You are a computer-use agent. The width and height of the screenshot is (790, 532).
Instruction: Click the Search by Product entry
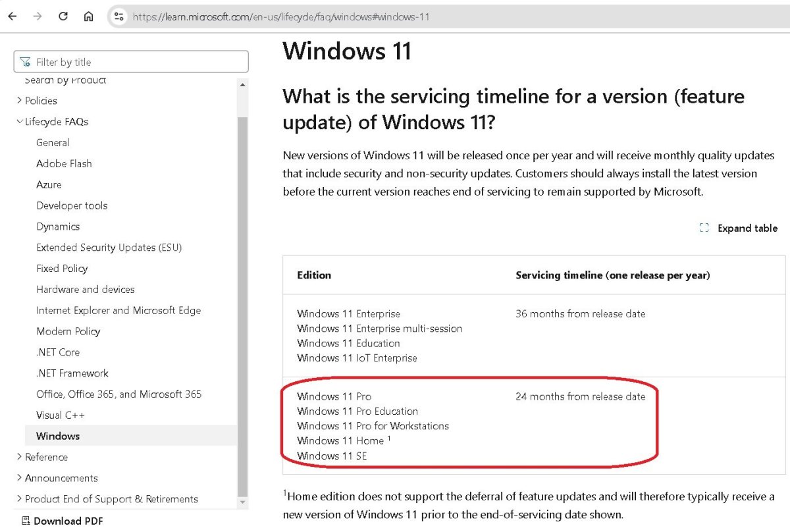[65, 81]
